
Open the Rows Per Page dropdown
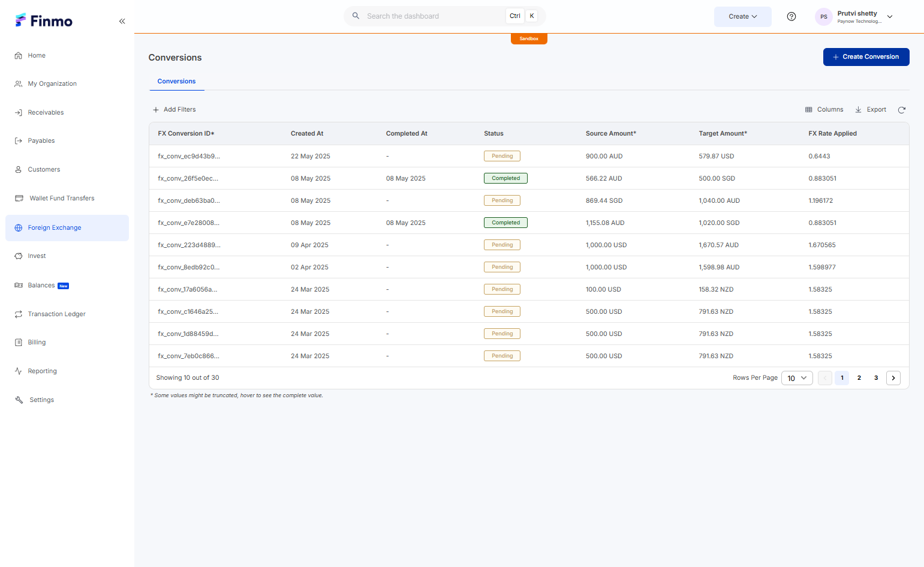point(797,378)
